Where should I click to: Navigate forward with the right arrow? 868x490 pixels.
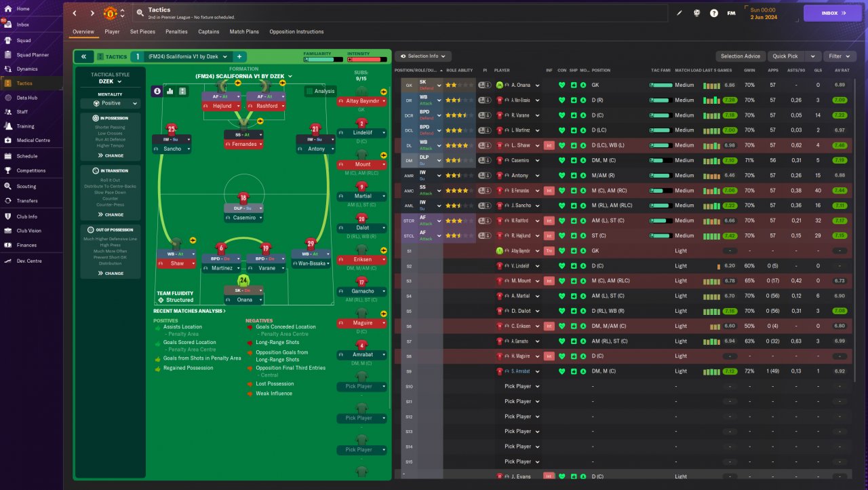click(x=93, y=13)
